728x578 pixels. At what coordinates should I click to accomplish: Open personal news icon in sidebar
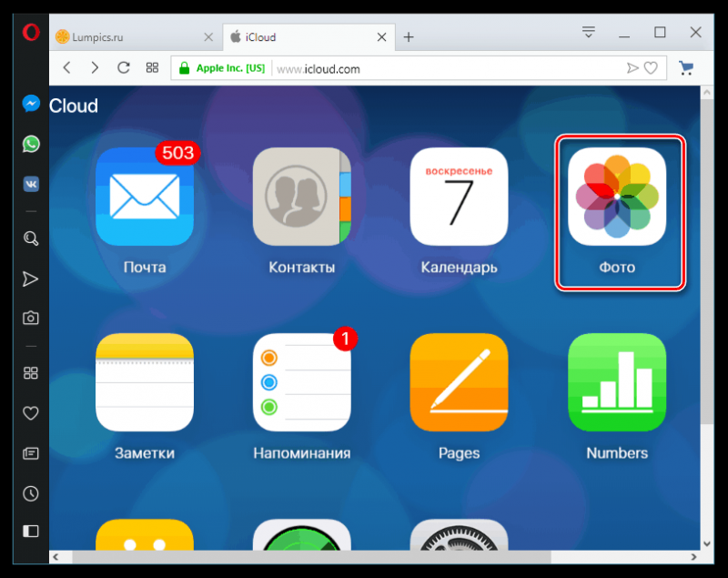coord(31,453)
